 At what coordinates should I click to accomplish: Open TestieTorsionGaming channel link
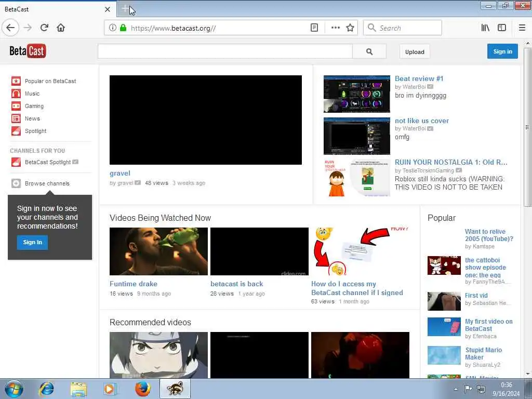pyautogui.click(x=428, y=170)
